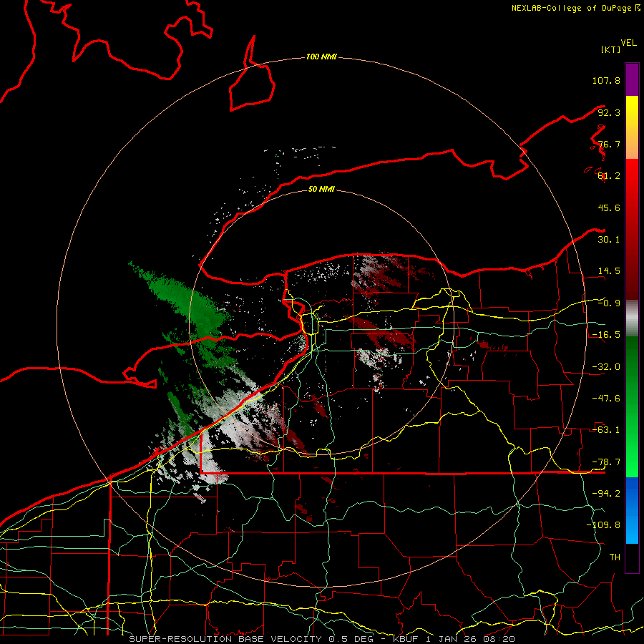Click the 100 NMI range ring label

[x=321, y=57]
